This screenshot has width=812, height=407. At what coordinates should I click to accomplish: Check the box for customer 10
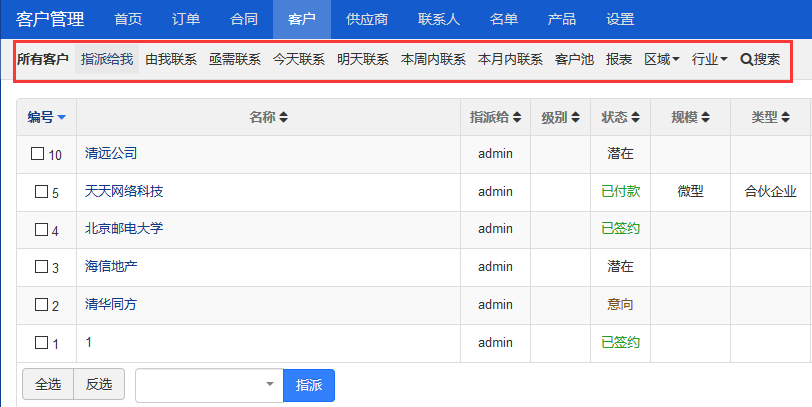[x=37, y=153]
